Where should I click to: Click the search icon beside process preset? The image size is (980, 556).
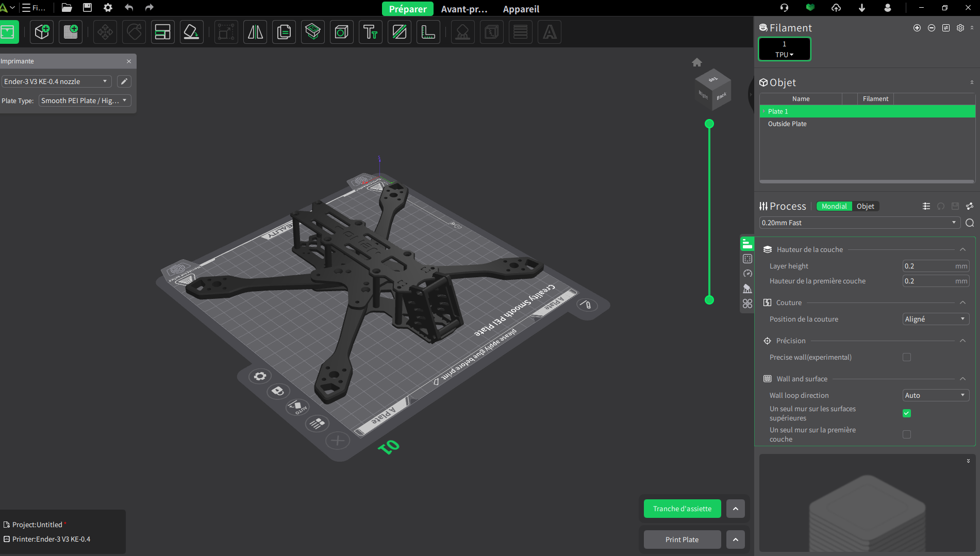tap(970, 223)
